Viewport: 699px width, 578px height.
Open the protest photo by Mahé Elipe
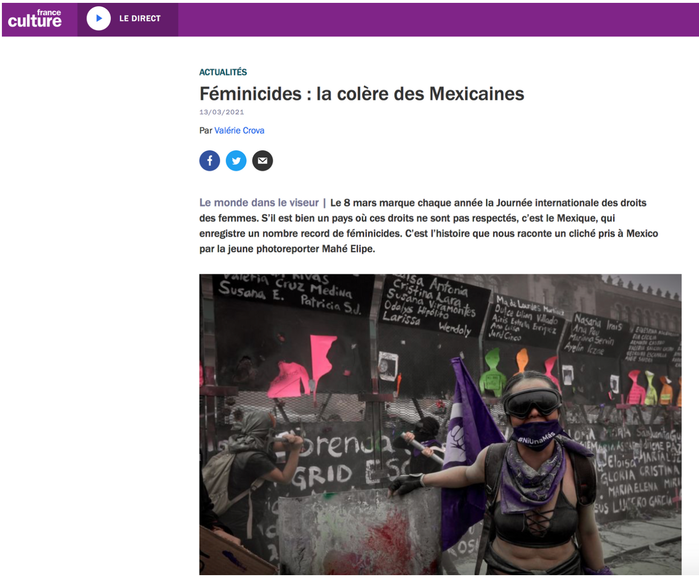click(x=440, y=424)
